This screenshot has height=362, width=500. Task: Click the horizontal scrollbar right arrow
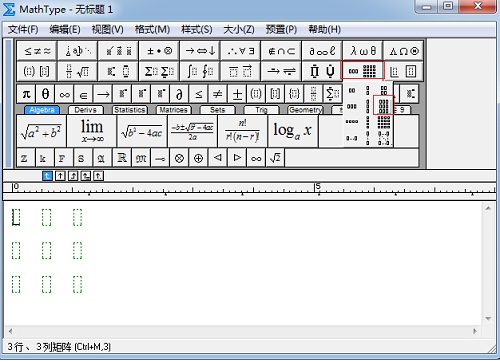[x=475, y=331]
